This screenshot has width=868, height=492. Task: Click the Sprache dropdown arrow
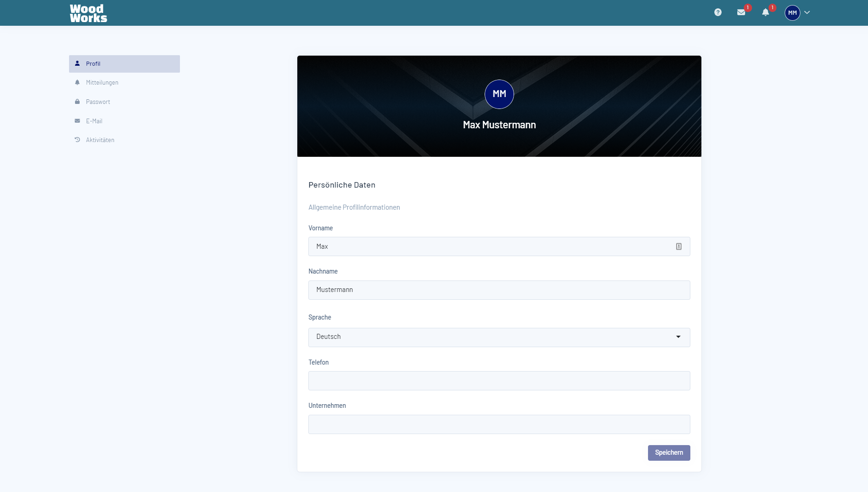pyautogui.click(x=678, y=337)
